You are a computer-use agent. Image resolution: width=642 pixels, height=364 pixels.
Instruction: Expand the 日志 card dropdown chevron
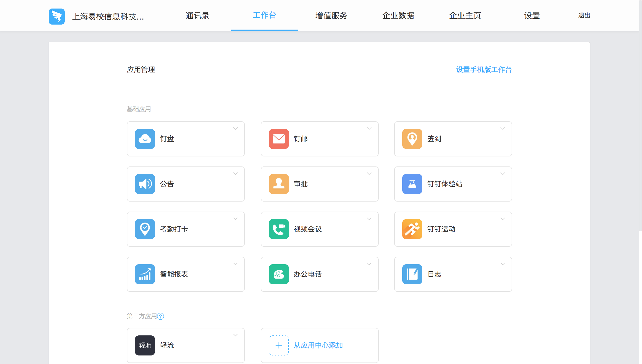[503, 264]
